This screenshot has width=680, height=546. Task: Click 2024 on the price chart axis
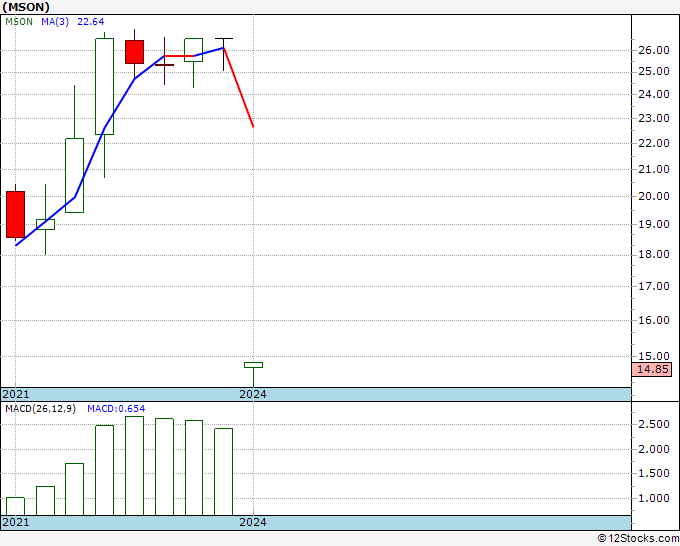coord(253,394)
